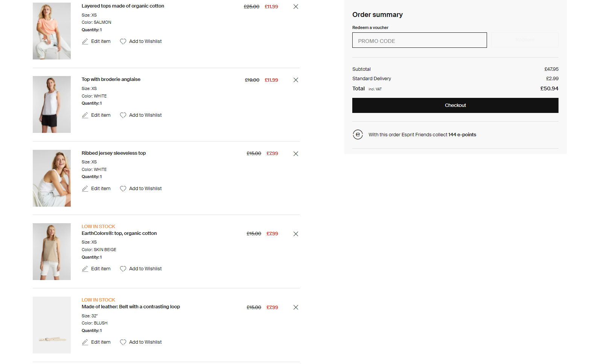Remove the Layered tops organic cotton item

click(x=295, y=7)
